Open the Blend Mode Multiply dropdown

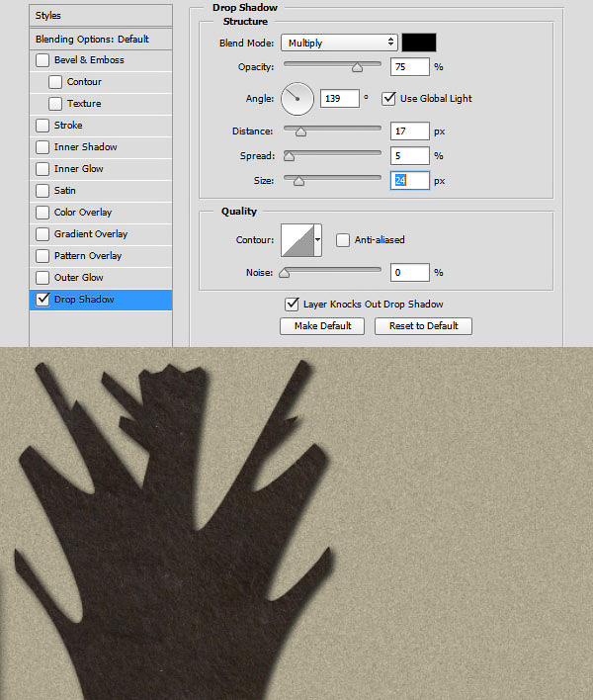coord(340,43)
